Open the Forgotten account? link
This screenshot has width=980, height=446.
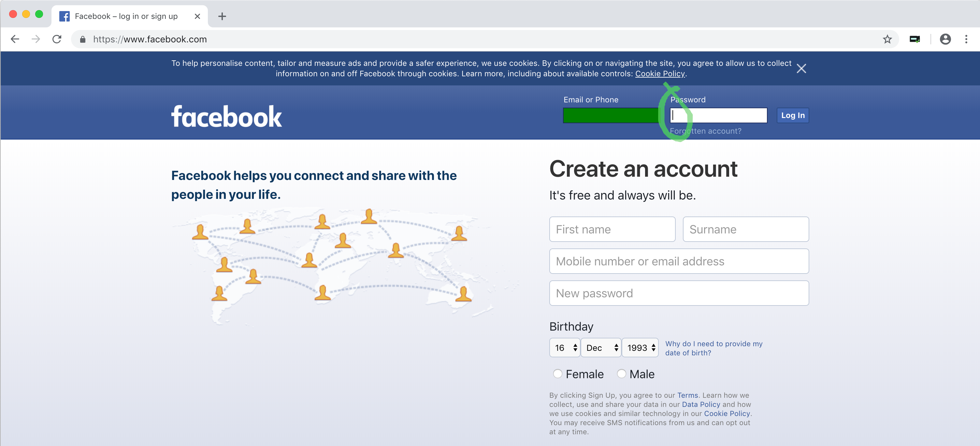tap(705, 131)
